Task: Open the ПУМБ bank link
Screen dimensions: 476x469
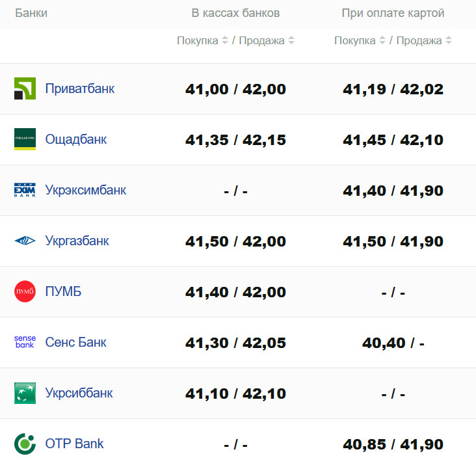Action: [63, 291]
